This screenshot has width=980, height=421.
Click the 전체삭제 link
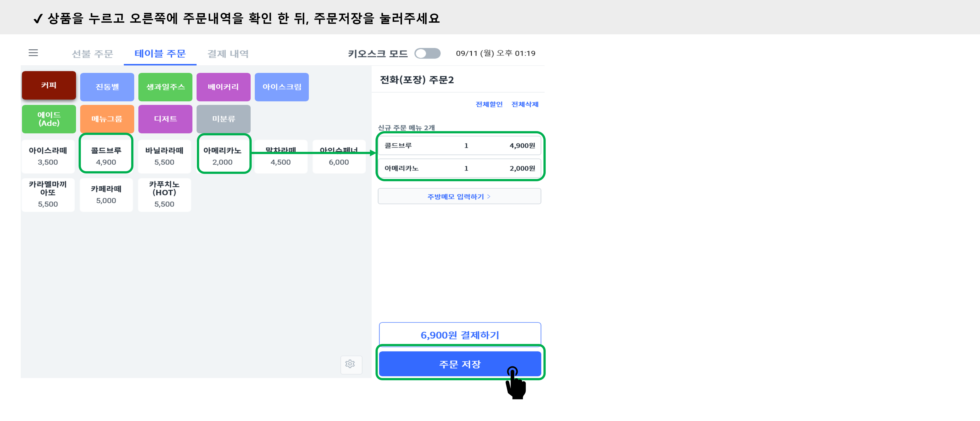[525, 104]
